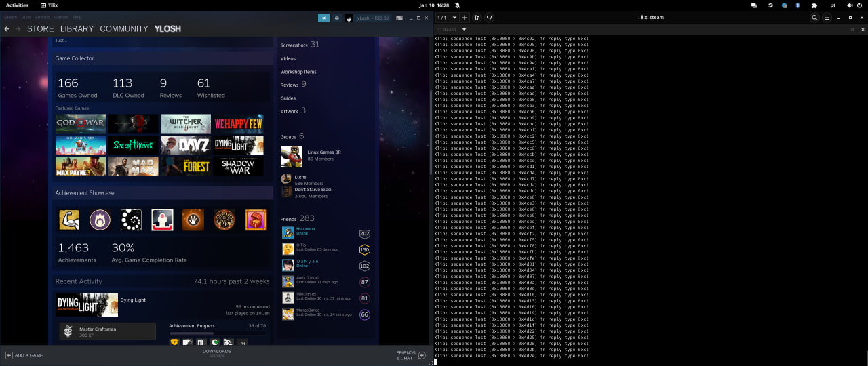Open the Screenshots link showing 31
The height and width of the screenshot is (366, 868).
(x=300, y=45)
